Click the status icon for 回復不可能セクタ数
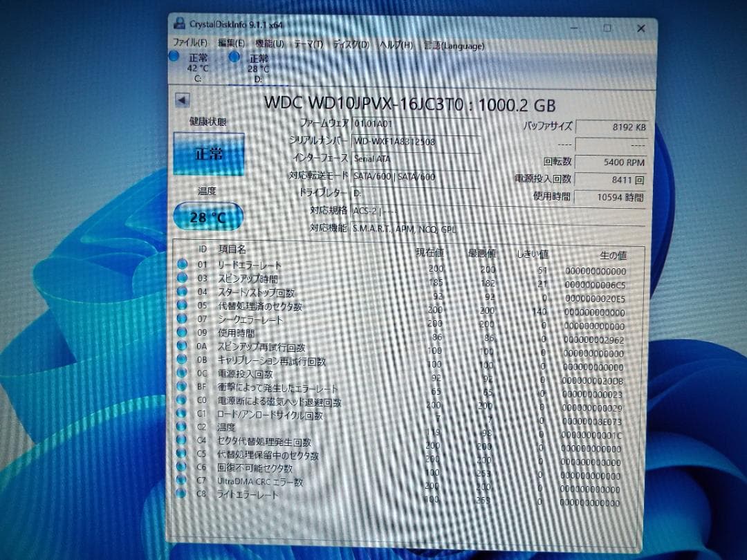747x560 pixels. coord(181,467)
